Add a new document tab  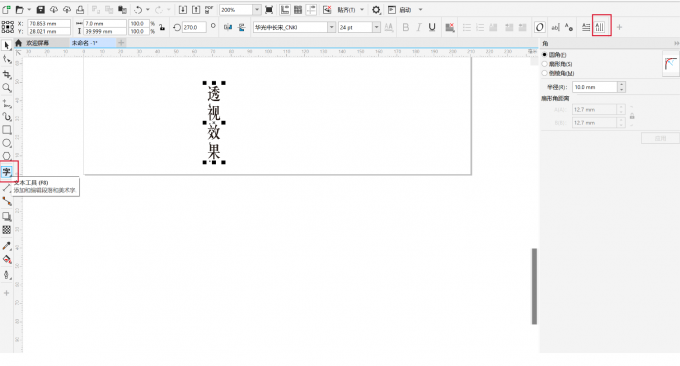point(121,42)
